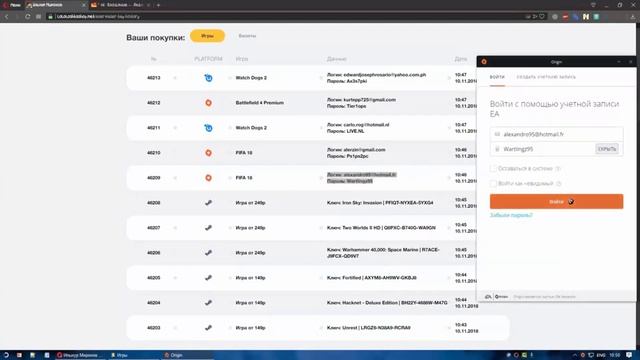Click Steam platform icon for order 46205
The height and width of the screenshot is (360, 640).
point(208,278)
